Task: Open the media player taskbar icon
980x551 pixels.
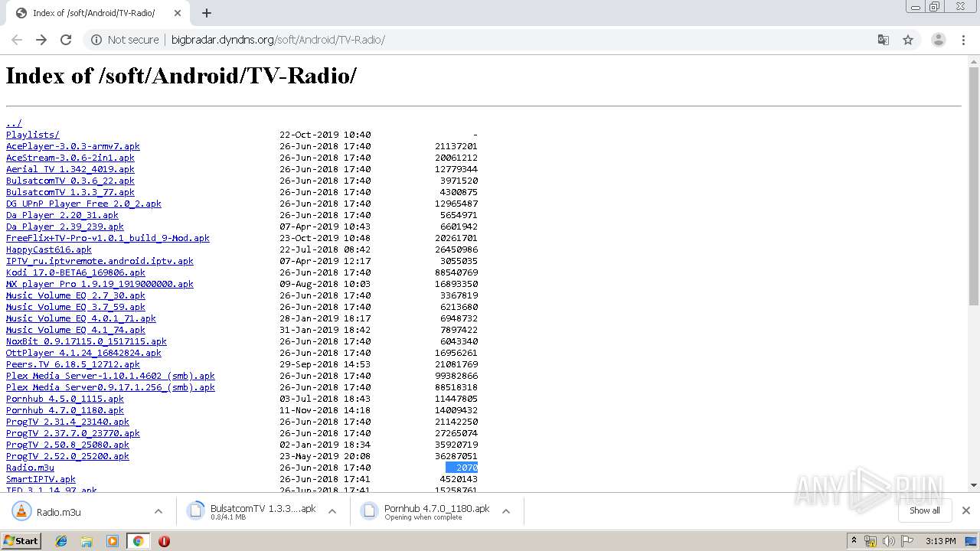Action: (x=113, y=541)
